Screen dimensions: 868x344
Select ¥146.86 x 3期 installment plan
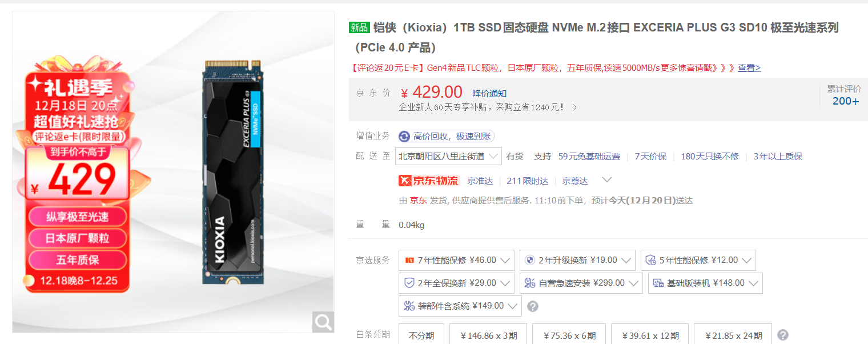point(489,335)
